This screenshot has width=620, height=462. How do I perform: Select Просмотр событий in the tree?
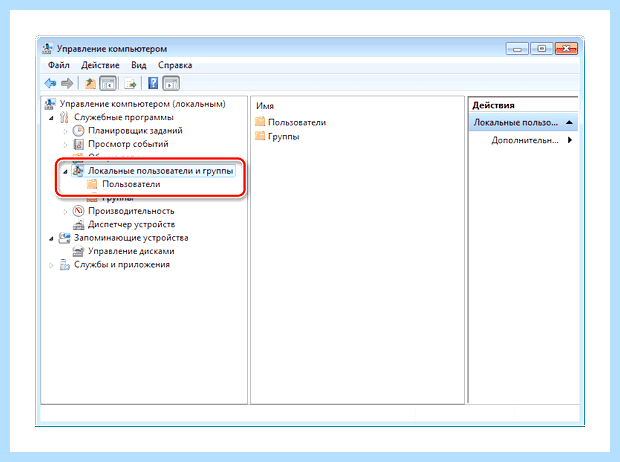coord(128,144)
